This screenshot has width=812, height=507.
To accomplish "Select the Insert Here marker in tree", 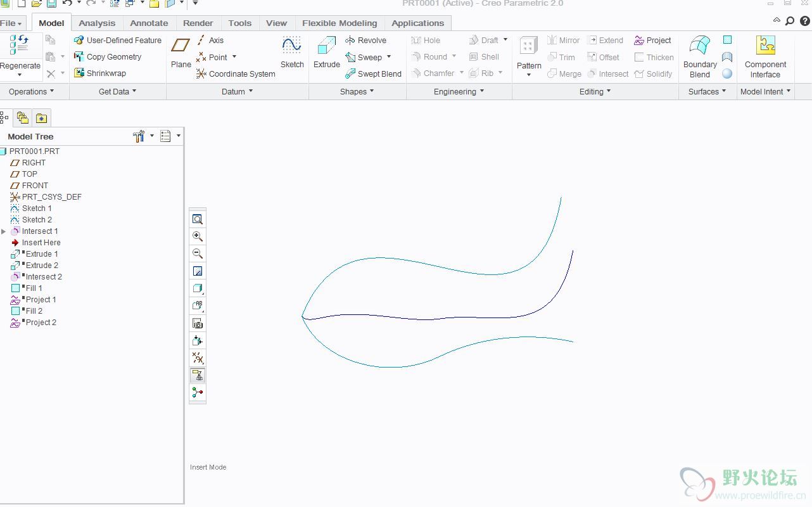I will (35, 243).
